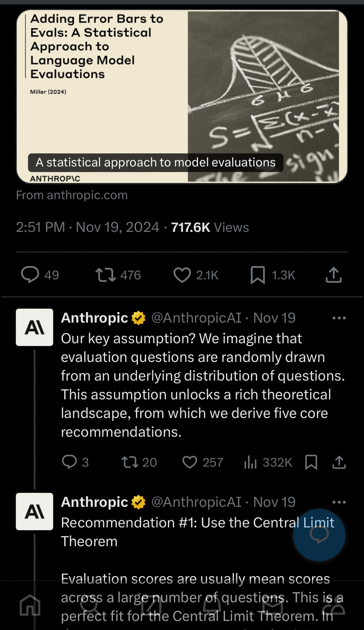364x630 pixels.
Task: Open the 'From anthropic.com' link
Action: click(x=72, y=195)
